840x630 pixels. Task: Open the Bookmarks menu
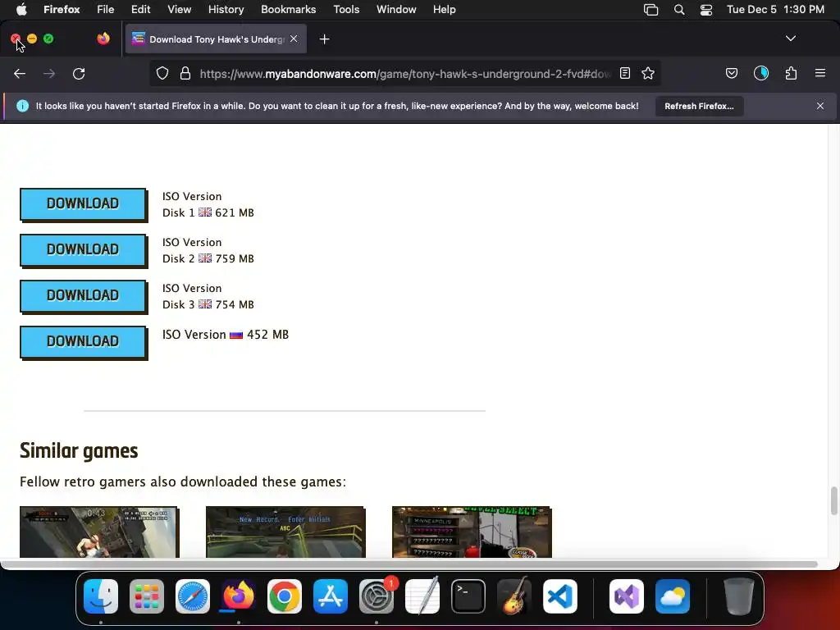click(288, 10)
